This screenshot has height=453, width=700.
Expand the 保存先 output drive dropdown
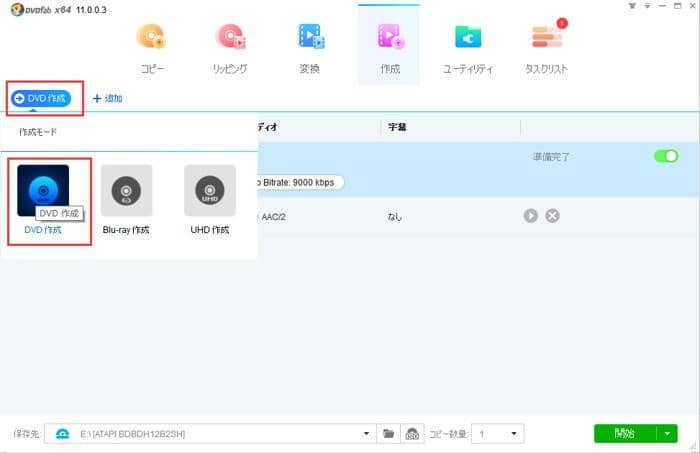point(366,433)
